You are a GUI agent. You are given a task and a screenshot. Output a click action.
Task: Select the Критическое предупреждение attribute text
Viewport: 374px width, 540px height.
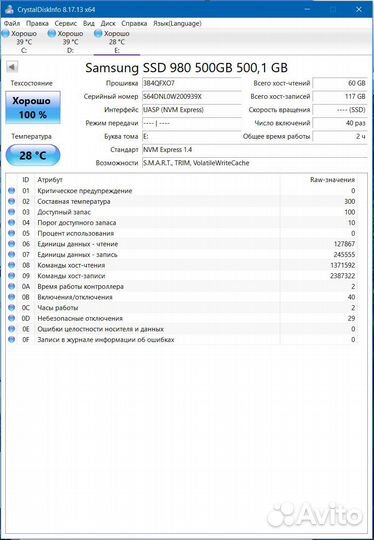pyautogui.click(x=85, y=191)
